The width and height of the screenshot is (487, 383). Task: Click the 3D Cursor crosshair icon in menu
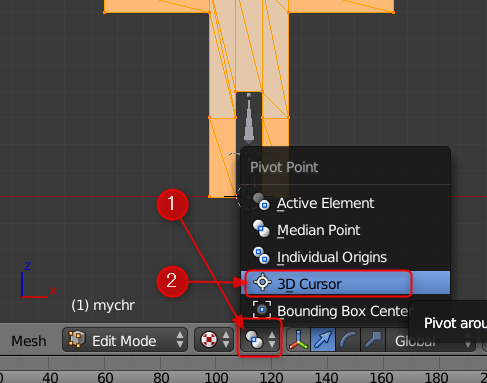click(262, 282)
